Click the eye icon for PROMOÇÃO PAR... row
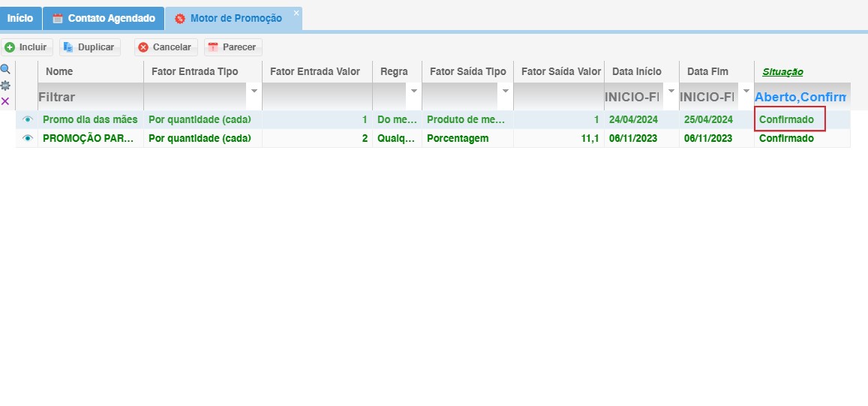868x406 pixels. 28,138
